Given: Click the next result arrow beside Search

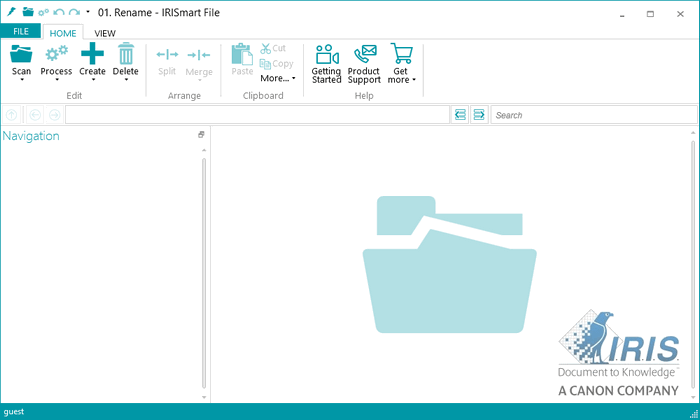Looking at the screenshot, I should click(x=479, y=115).
